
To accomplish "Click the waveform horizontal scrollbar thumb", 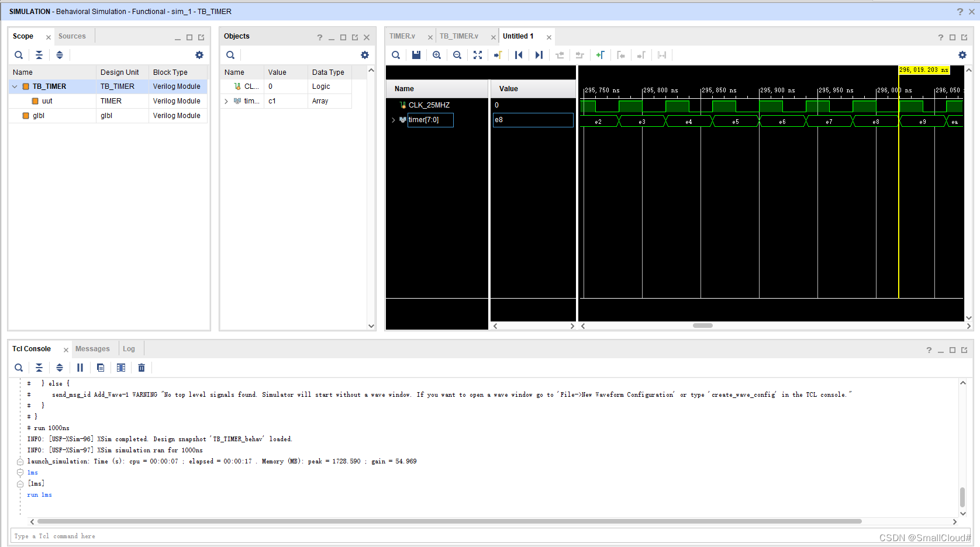I will click(702, 326).
